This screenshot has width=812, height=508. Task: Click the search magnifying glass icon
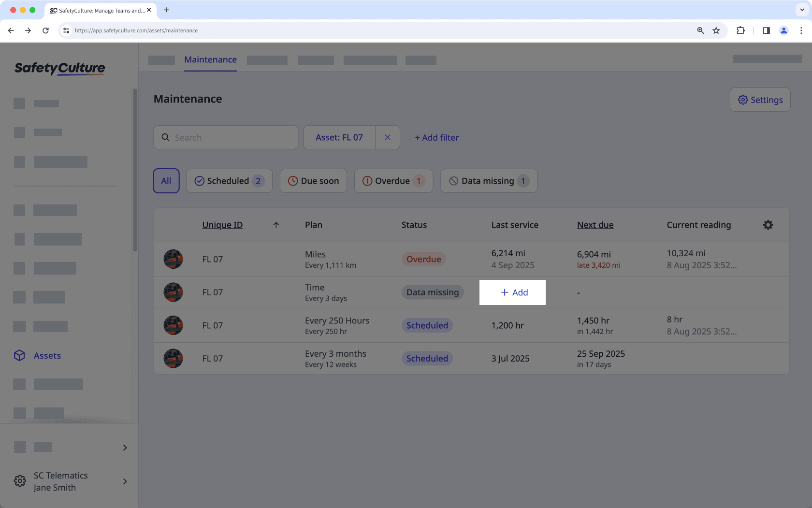(166, 137)
